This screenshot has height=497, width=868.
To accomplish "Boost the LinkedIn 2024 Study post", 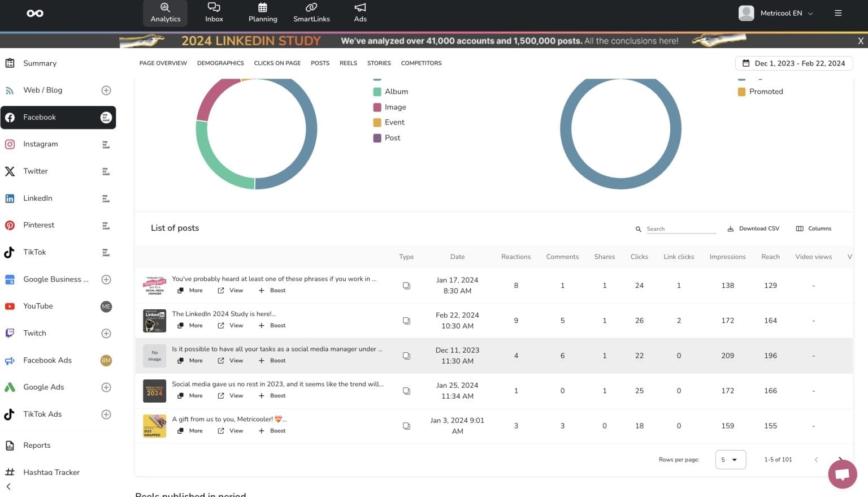I will (272, 325).
